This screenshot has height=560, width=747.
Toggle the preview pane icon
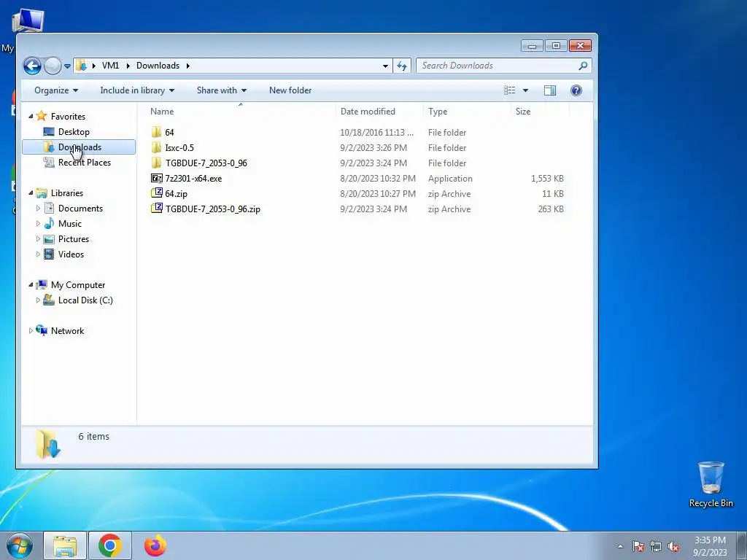pyautogui.click(x=550, y=90)
